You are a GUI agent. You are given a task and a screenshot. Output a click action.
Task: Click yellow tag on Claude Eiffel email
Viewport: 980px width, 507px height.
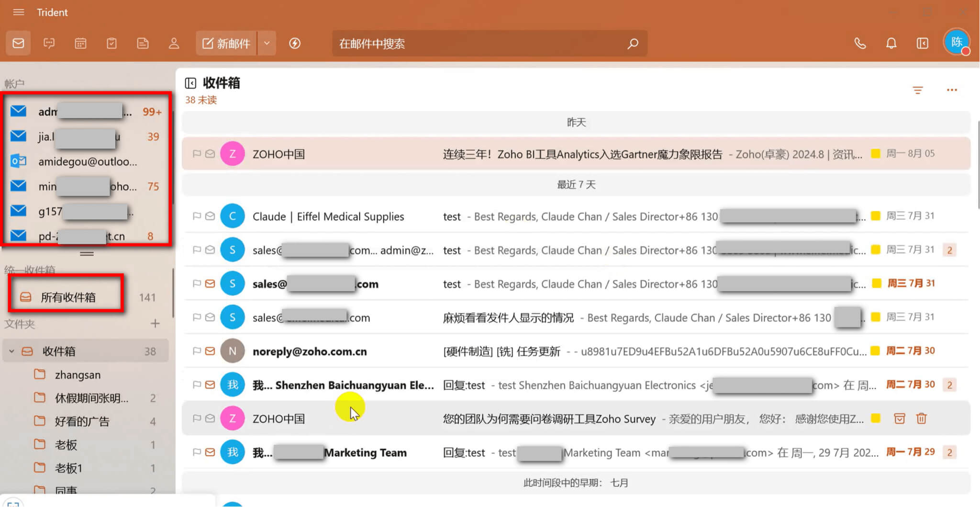[876, 216]
